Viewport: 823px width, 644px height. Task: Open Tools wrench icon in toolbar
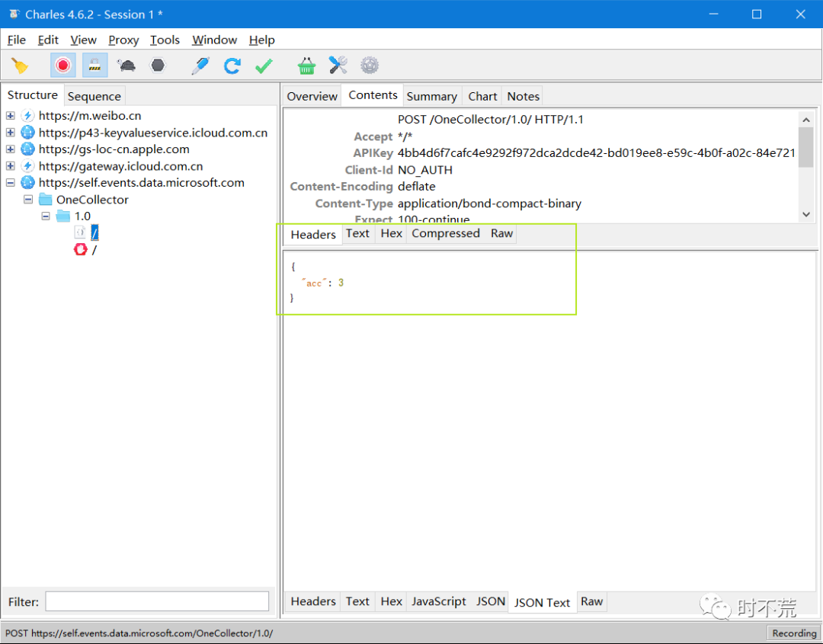tap(338, 66)
